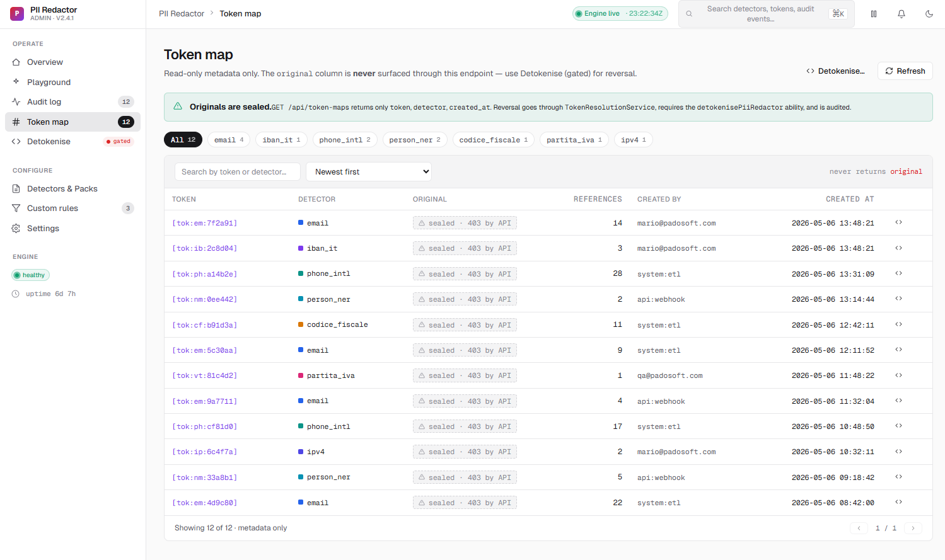945x560 pixels.
Task: Filter tokens by person_ner chip
Action: point(415,140)
